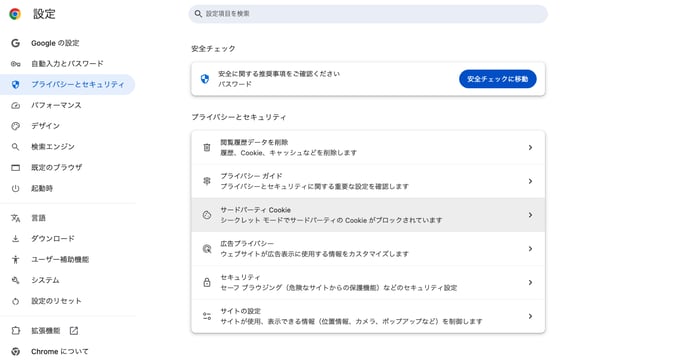Click the compass icon for プライバシー ガイド

[207, 181]
